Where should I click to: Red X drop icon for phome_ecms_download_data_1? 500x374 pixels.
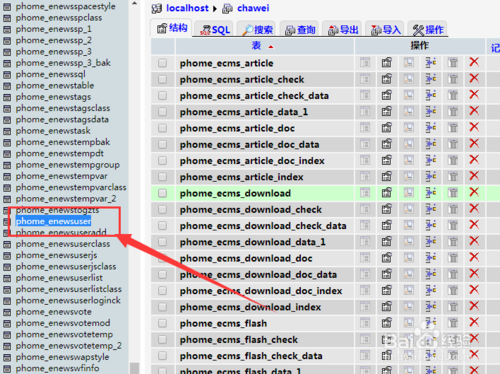point(474,241)
